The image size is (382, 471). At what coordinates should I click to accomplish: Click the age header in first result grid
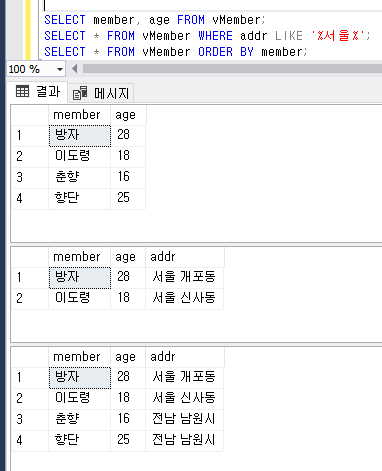point(128,115)
